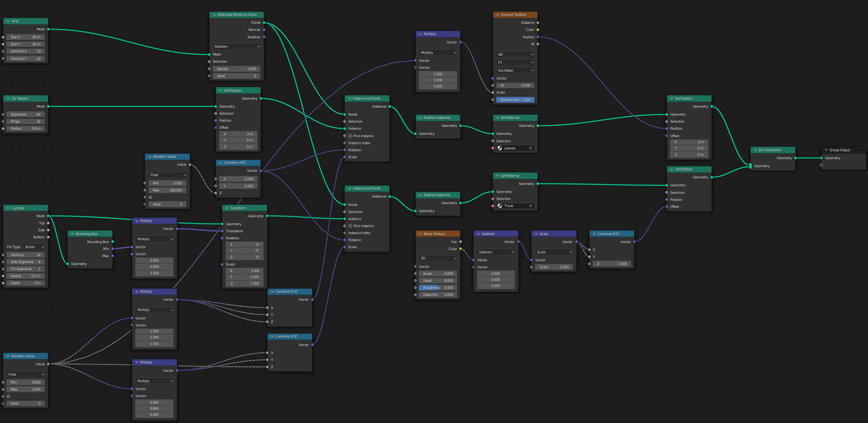Click the -1.000 vector value field
This screenshot has height=423, width=868.
(x=154, y=273)
